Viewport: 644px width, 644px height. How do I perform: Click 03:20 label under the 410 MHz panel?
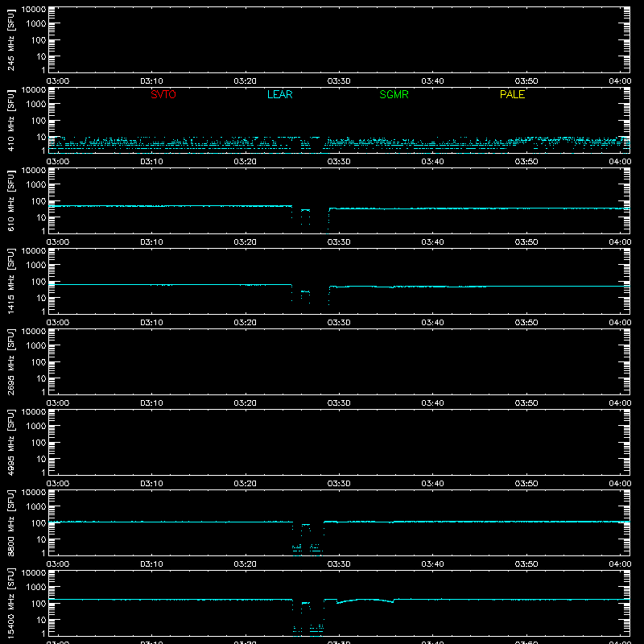[246, 162]
